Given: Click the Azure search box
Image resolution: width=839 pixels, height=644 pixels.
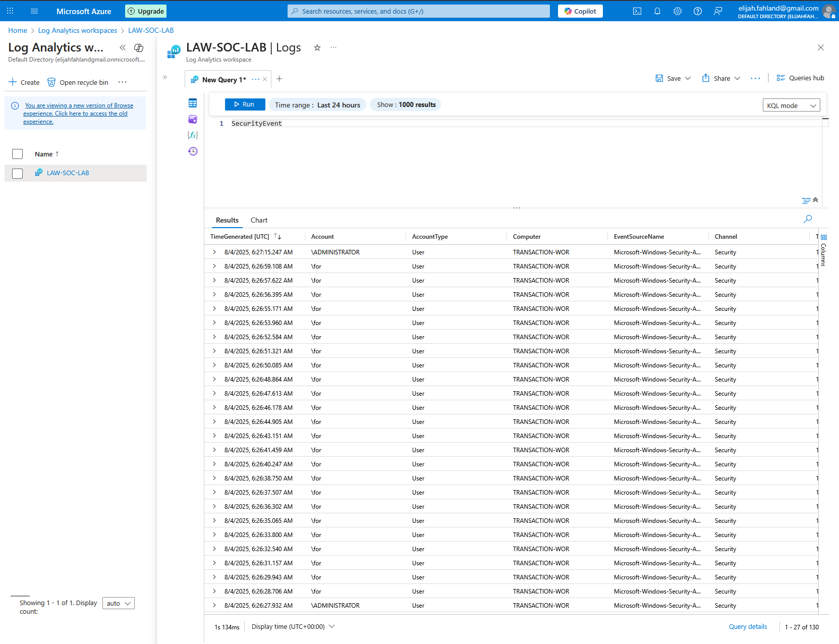Looking at the screenshot, I should (x=419, y=11).
